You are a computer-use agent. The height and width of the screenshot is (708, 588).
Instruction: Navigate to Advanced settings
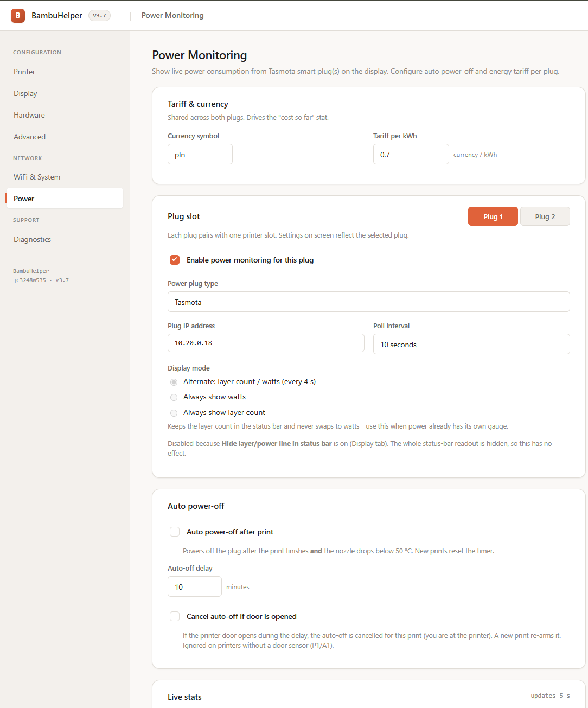30,137
